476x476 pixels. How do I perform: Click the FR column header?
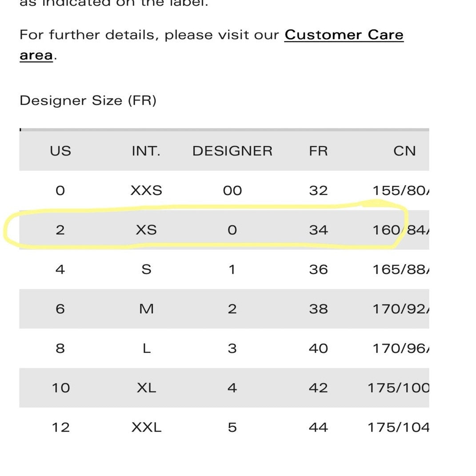click(x=318, y=151)
